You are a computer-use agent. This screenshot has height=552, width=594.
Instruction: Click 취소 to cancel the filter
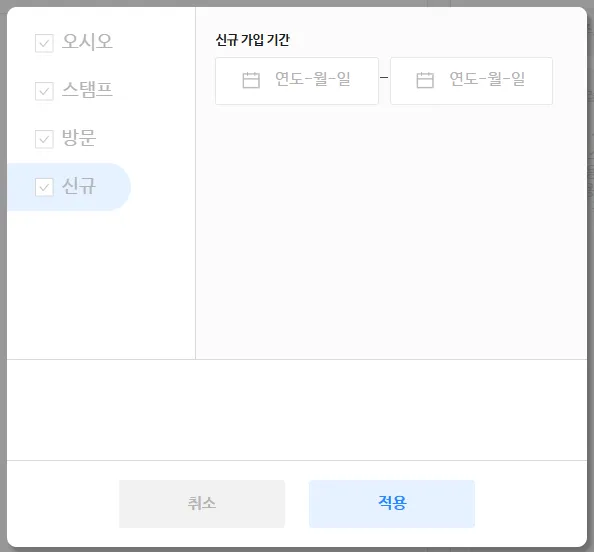click(202, 504)
